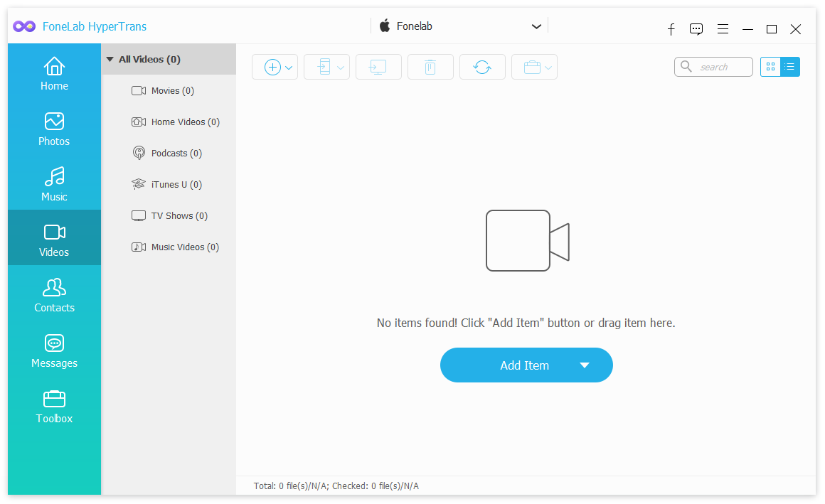The image size is (825, 504).
Task: Collapse the All Videos tree triangle
Action: point(110,60)
